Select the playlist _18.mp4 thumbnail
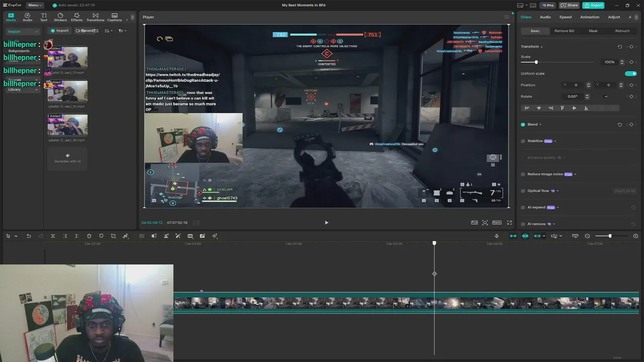The image size is (644, 362). 67,125
